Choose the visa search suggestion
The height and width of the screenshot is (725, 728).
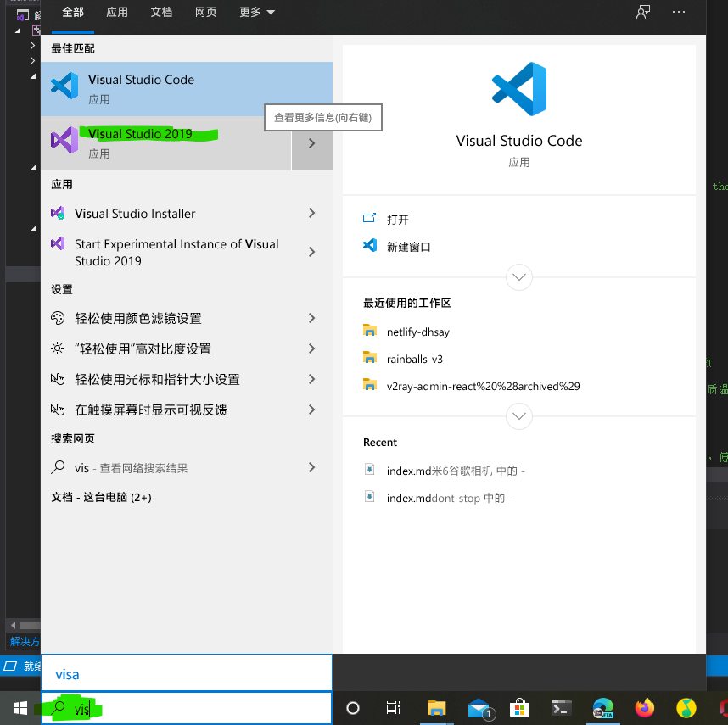(187, 673)
